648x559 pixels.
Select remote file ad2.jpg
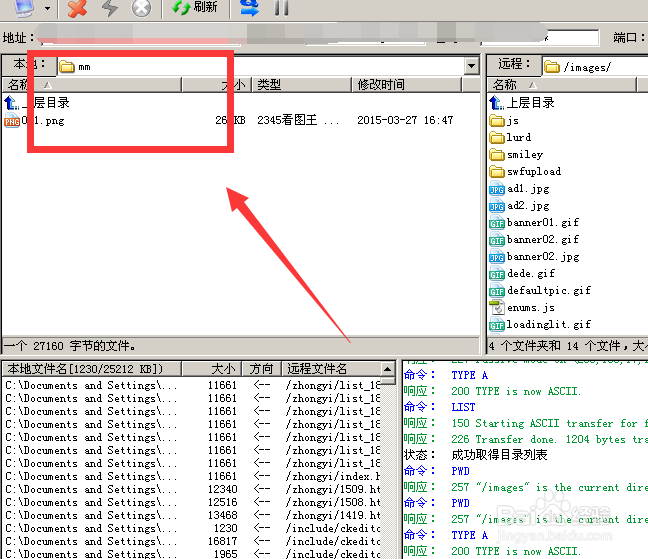[x=519, y=206]
